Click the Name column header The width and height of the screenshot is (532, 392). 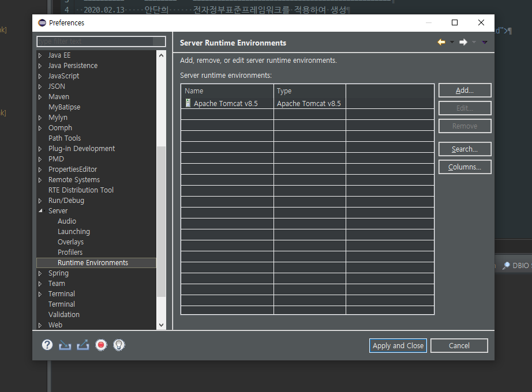[x=227, y=91]
